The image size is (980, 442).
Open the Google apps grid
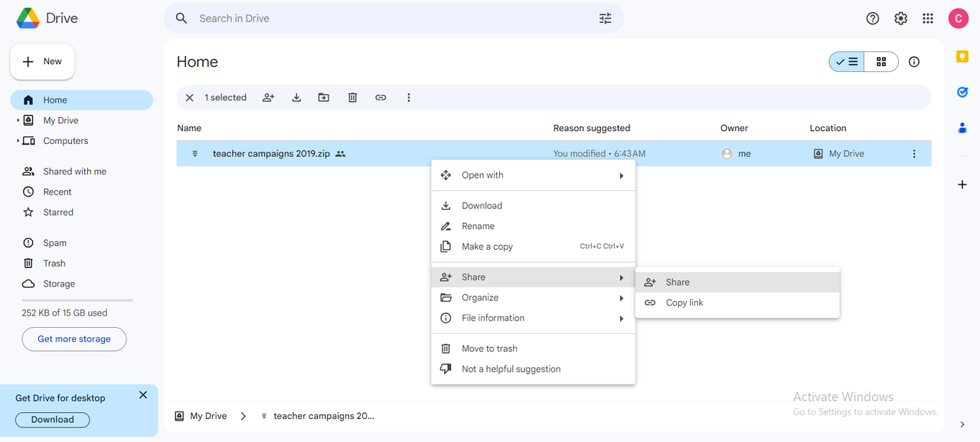click(x=928, y=18)
